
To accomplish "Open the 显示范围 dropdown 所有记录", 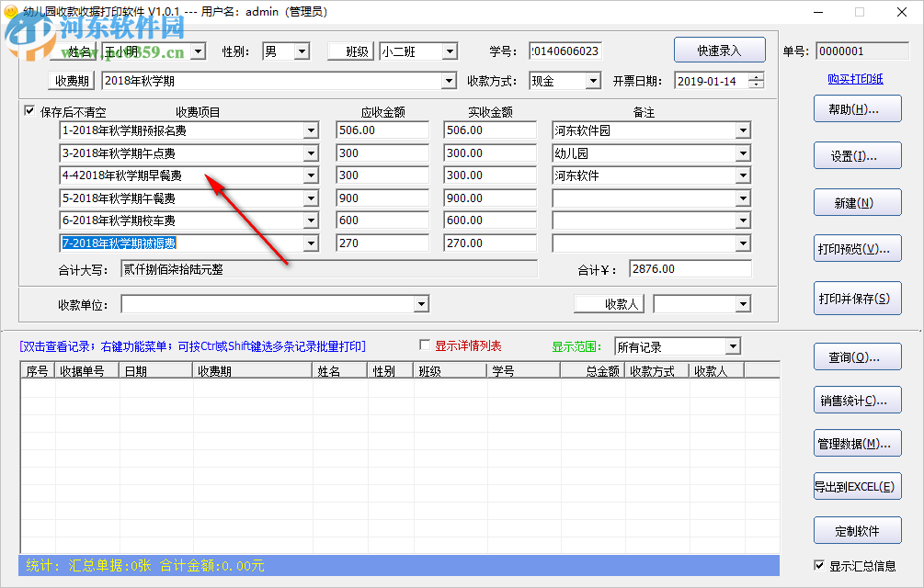I will [733, 346].
